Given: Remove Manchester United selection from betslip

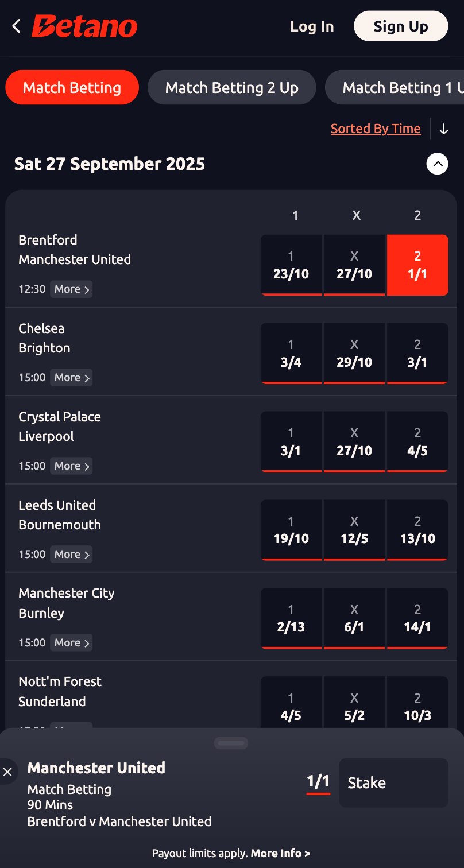Looking at the screenshot, I should tap(7, 772).
